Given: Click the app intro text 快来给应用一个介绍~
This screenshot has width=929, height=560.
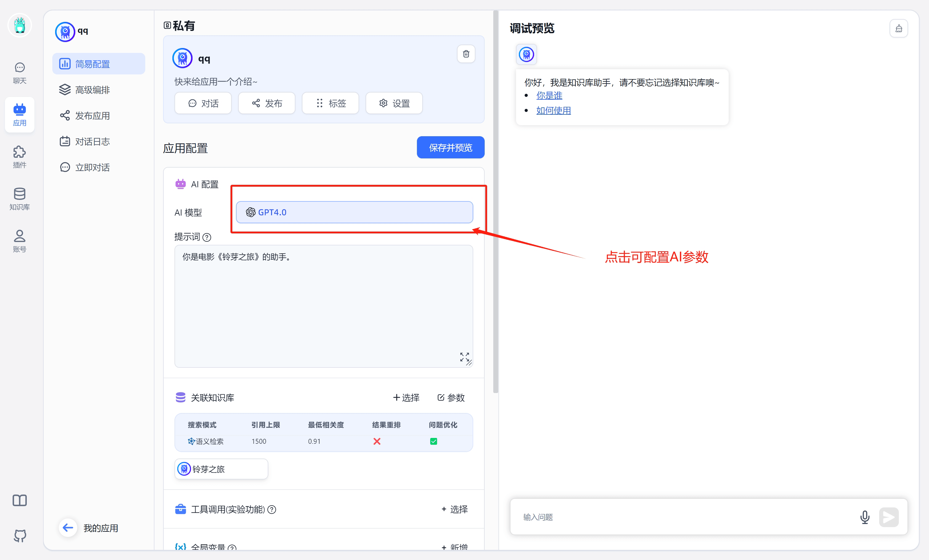Looking at the screenshot, I should tap(216, 81).
